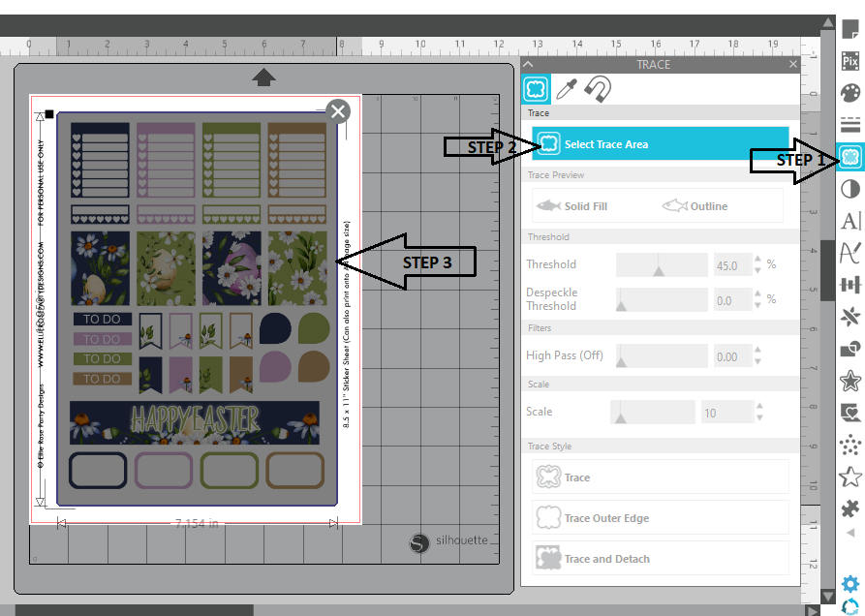The height and width of the screenshot is (616, 865).
Task: Click the outlined star icon in sidebar
Action: click(x=850, y=477)
